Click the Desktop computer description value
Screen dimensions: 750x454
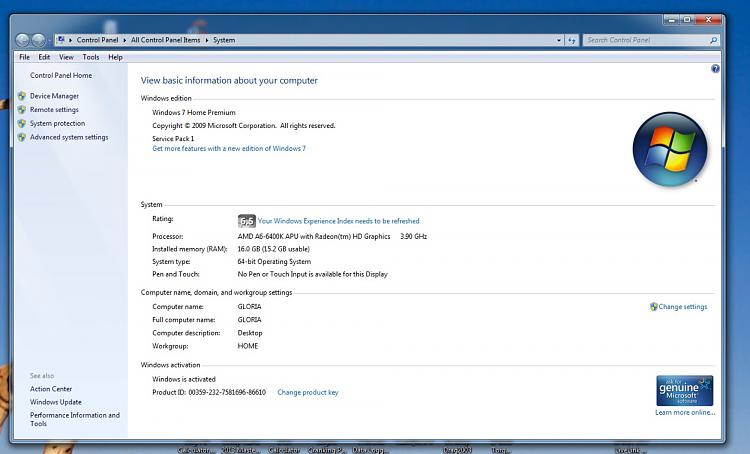pos(250,333)
